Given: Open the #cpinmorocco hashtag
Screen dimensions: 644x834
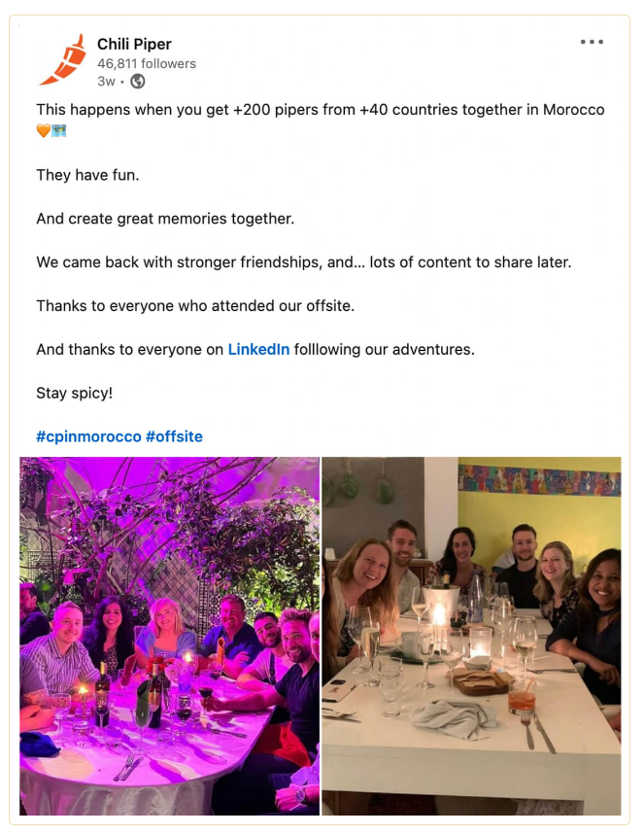Looking at the screenshot, I should [x=88, y=436].
